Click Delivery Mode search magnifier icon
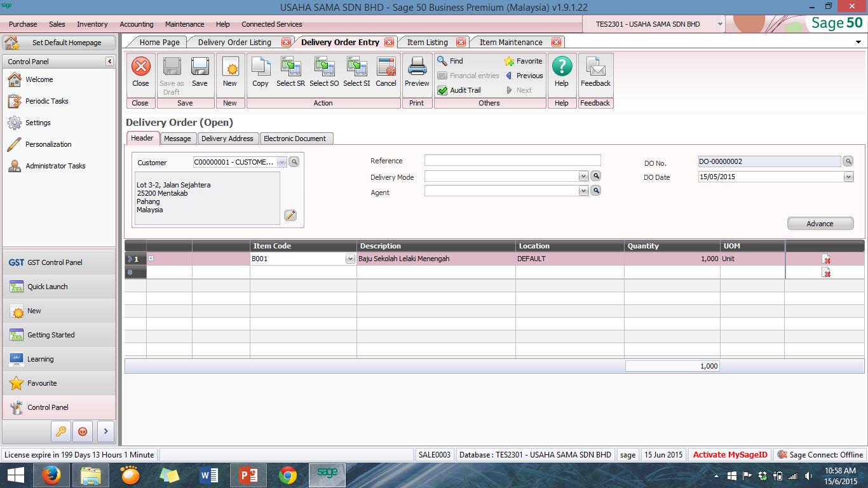The image size is (868, 488). pyautogui.click(x=595, y=176)
